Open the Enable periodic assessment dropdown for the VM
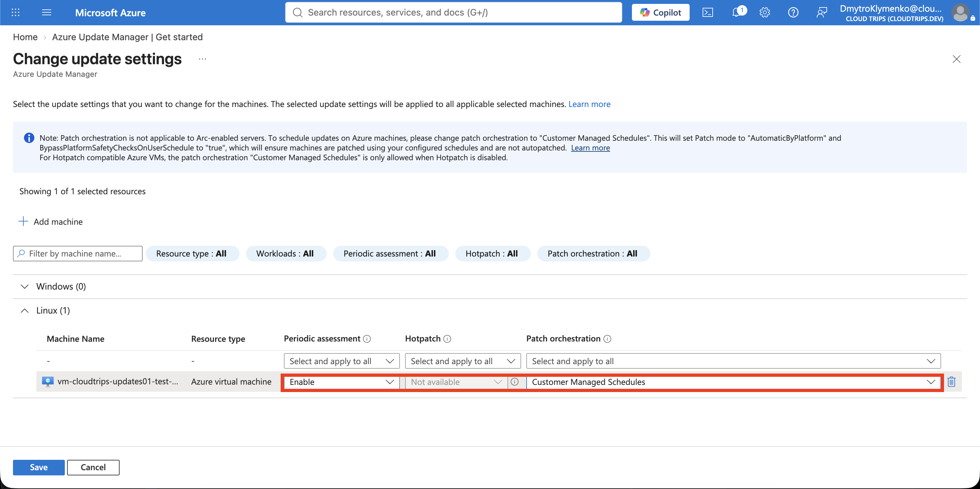The image size is (980, 489). pos(341,382)
